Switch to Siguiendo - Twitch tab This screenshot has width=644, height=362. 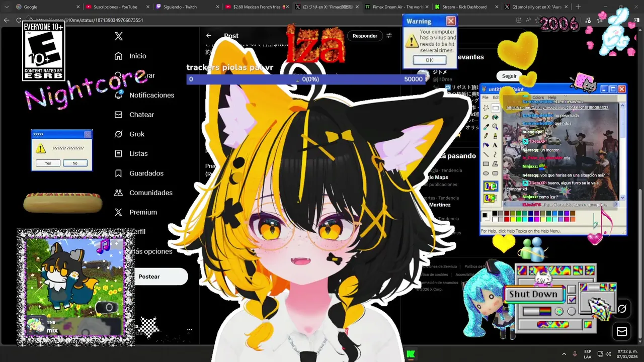[x=187, y=7]
